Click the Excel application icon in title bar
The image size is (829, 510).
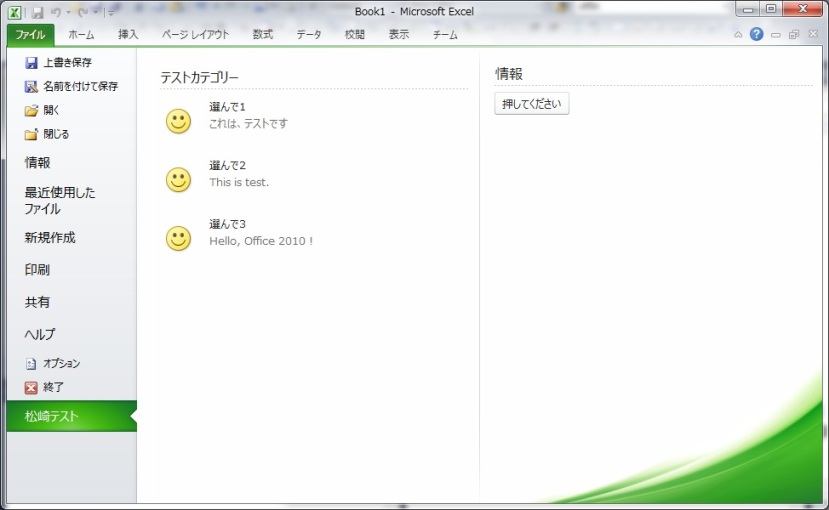[x=15, y=12]
